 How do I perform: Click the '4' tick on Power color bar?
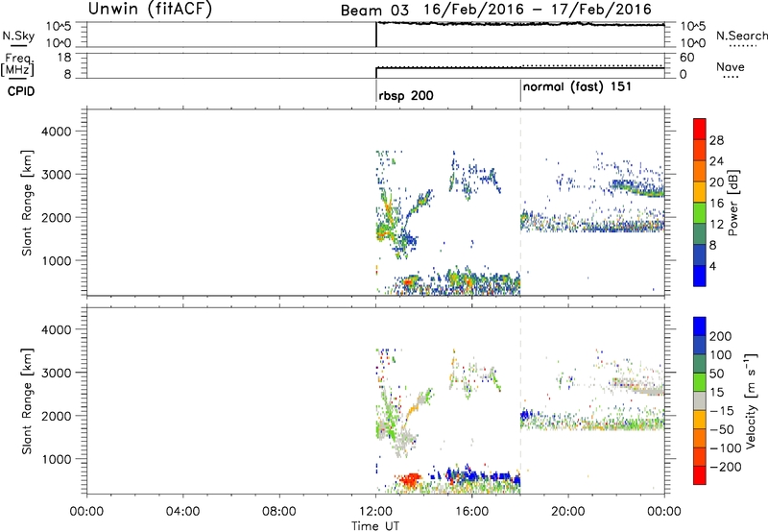[x=713, y=266]
